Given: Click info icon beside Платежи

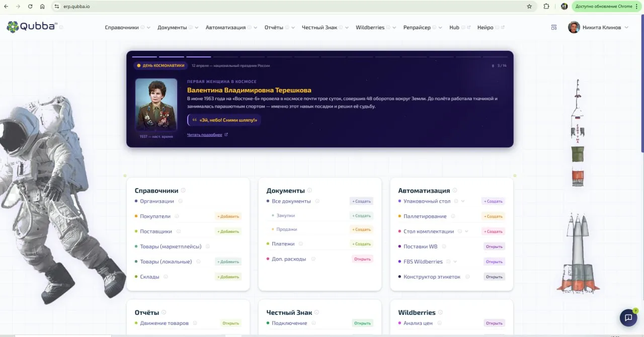Looking at the screenshot, I should tap(301, 244).
